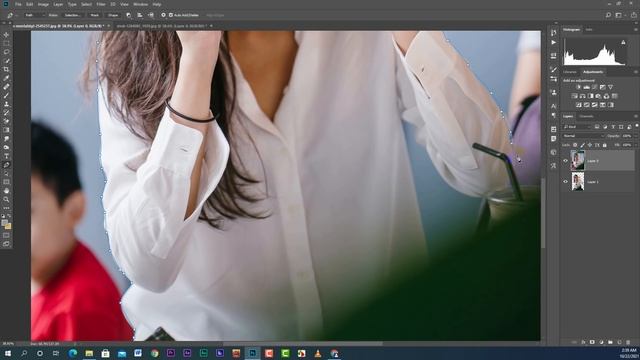640x360 pixels.
Task: Click histogram cached data warning triangle
Action: tap(623, 42)
